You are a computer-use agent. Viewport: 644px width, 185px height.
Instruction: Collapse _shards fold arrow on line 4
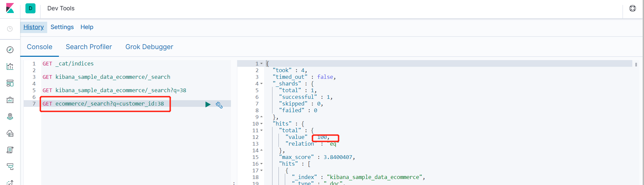(x=261, y=83)
